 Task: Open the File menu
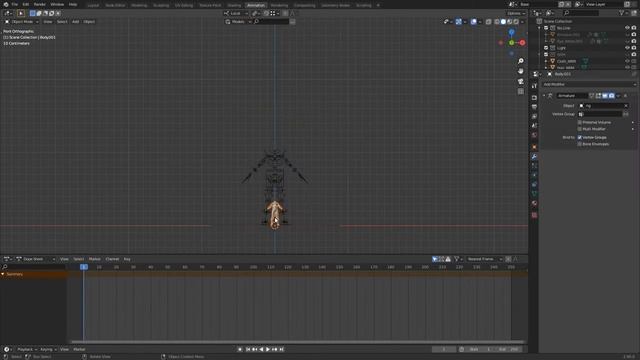tap(15, 4)
